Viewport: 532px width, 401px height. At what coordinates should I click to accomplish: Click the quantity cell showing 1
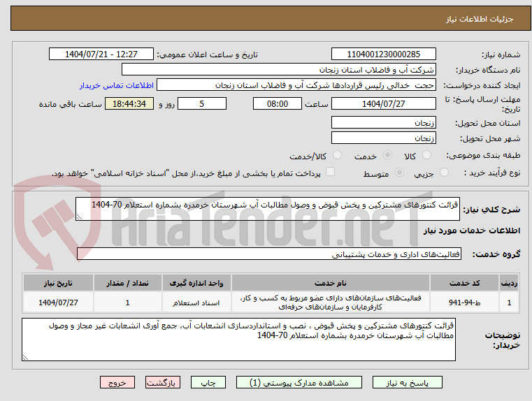(x=127, y=302)
